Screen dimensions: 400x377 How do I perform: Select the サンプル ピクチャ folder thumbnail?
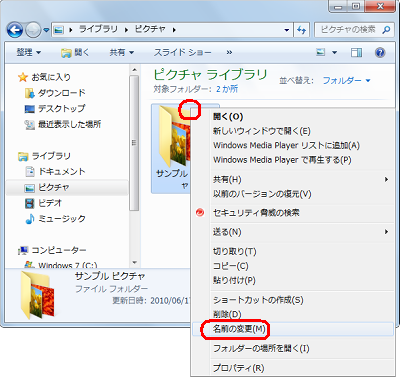coord(172,149)
